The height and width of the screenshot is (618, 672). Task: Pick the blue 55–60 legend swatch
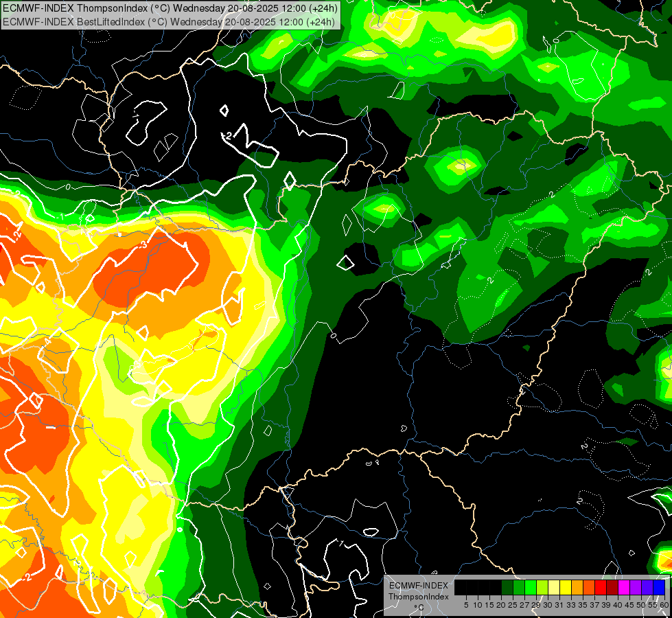[x=659, y=587]
